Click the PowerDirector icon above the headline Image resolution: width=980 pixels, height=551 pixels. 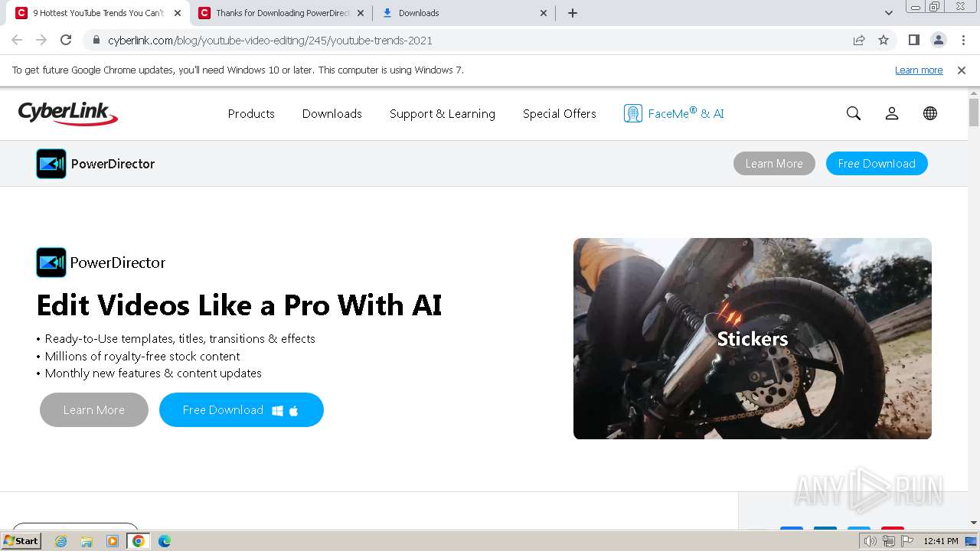tap(51, 262)
